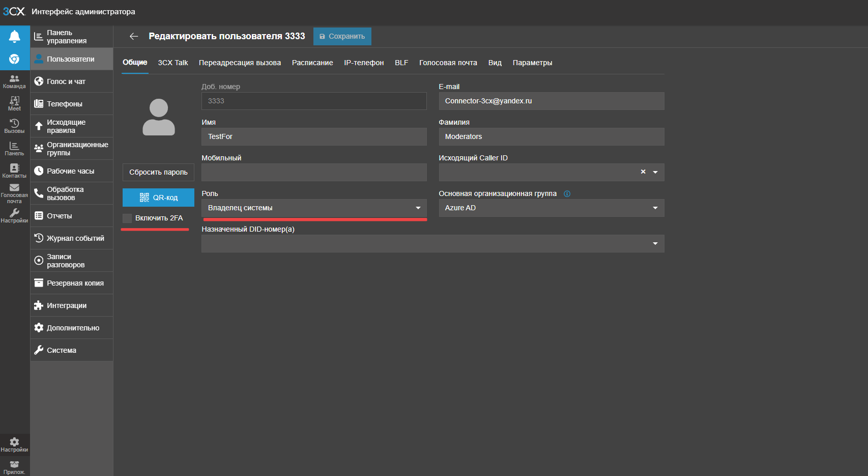Switch to the IP-телефон tab
The height and width of the screenshot is (476, 868).
pos(364,63)
